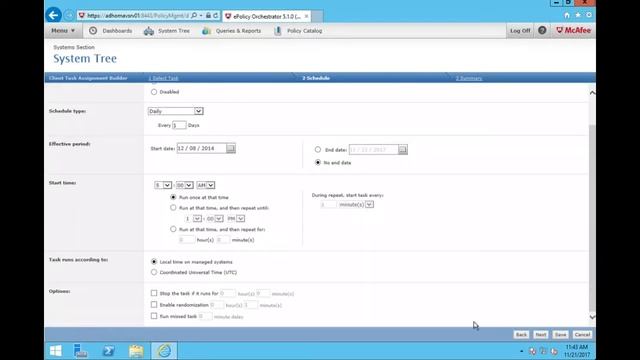This screenshot has height=360, width=640.
Task: Click the Log Off button
Action: (x=520, y=31)
